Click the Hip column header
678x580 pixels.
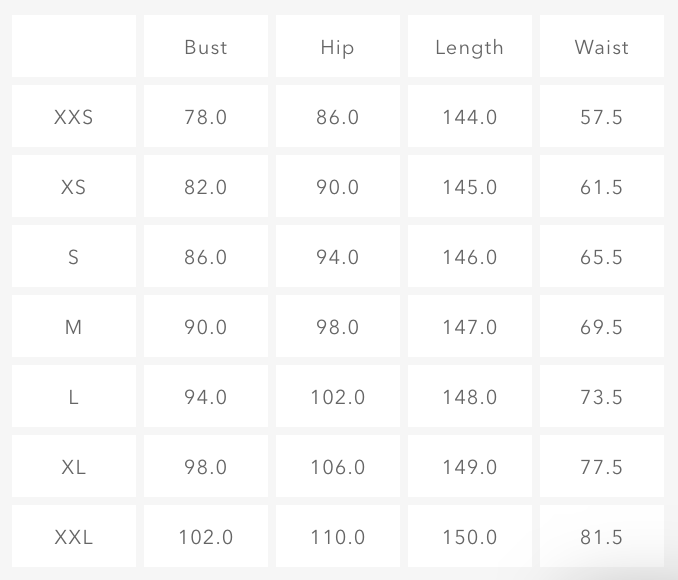point(338,47)
